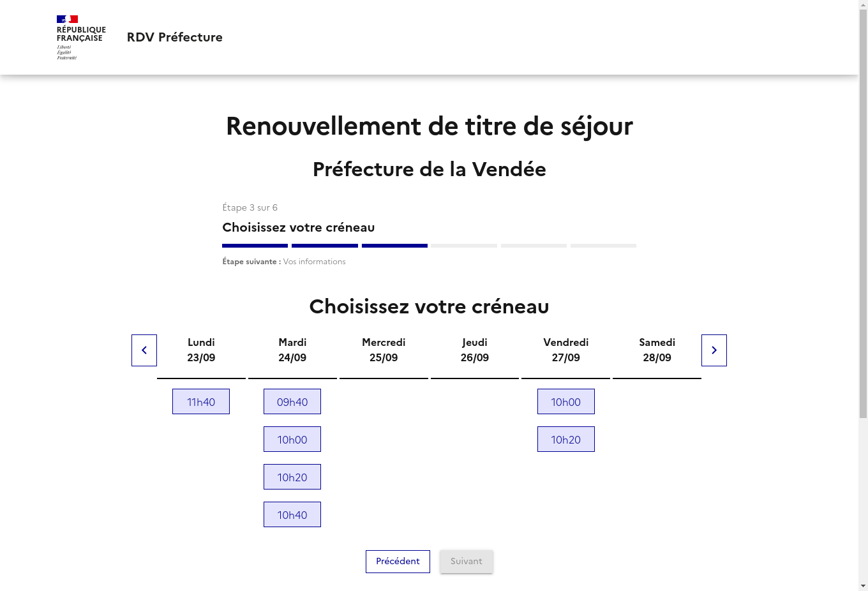Open the RDV Préfecture home link

pyautogui.click(x=175, y=38)
